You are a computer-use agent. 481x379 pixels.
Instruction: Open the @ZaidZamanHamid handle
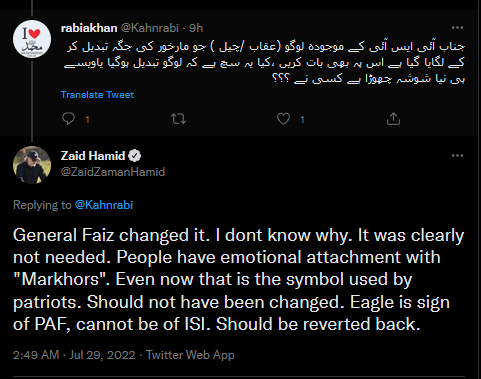pos(113,172)
